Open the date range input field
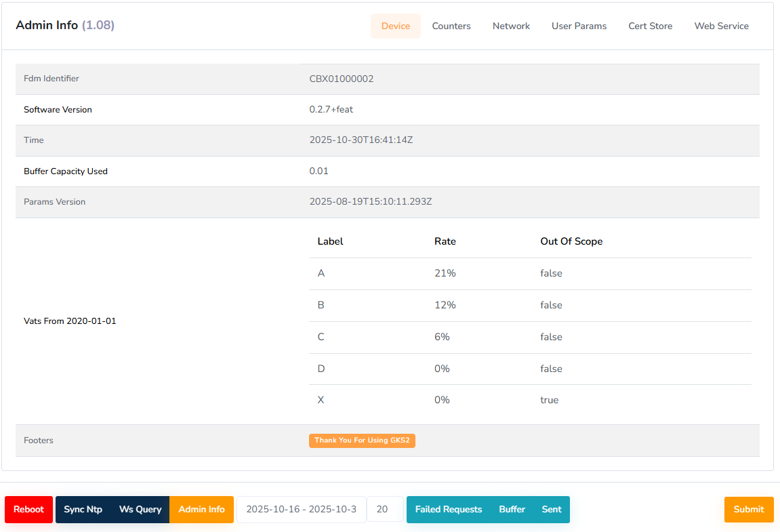 coord(301,510)
